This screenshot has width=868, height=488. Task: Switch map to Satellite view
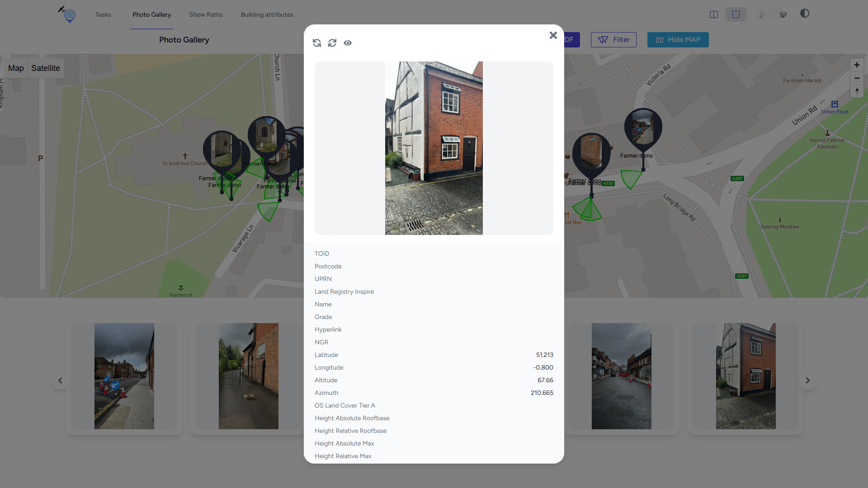pyautogui.click(x=46, y=68)
